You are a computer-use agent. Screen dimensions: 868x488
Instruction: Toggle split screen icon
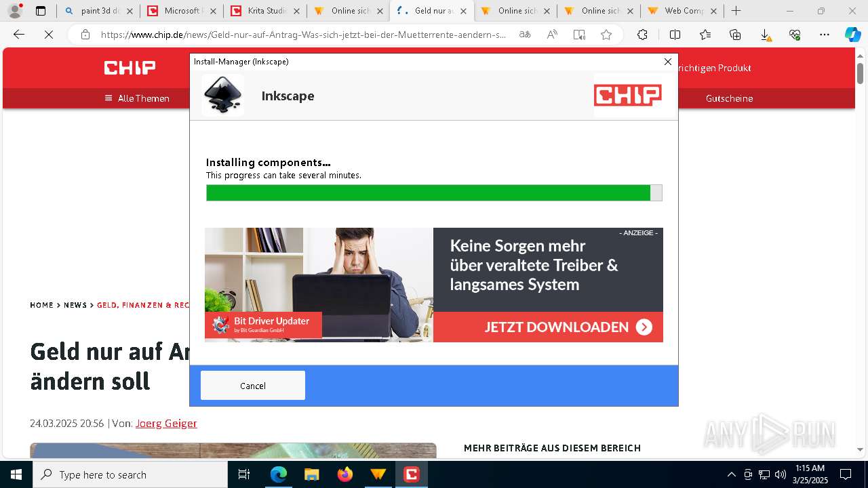(675, 35)
